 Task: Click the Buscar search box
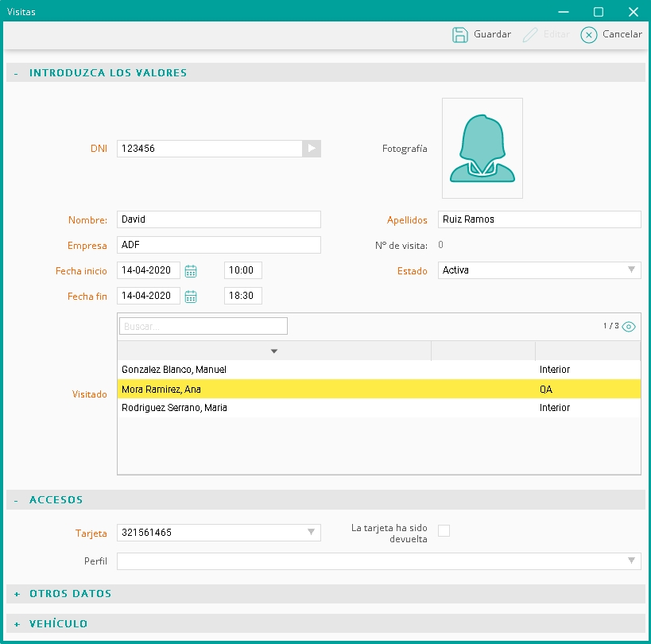tap(203, 326)
